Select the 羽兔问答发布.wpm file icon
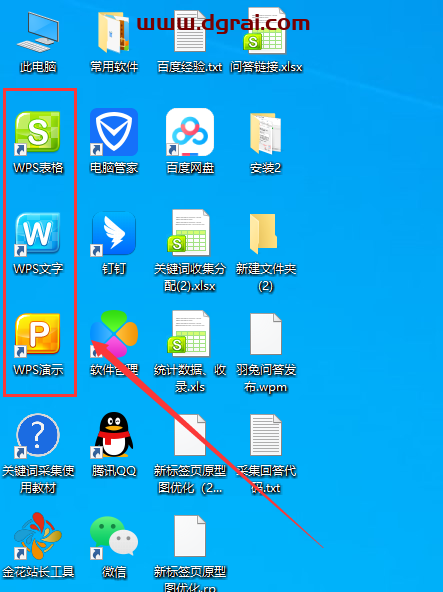443x592 pixels. tap(266, 334)
